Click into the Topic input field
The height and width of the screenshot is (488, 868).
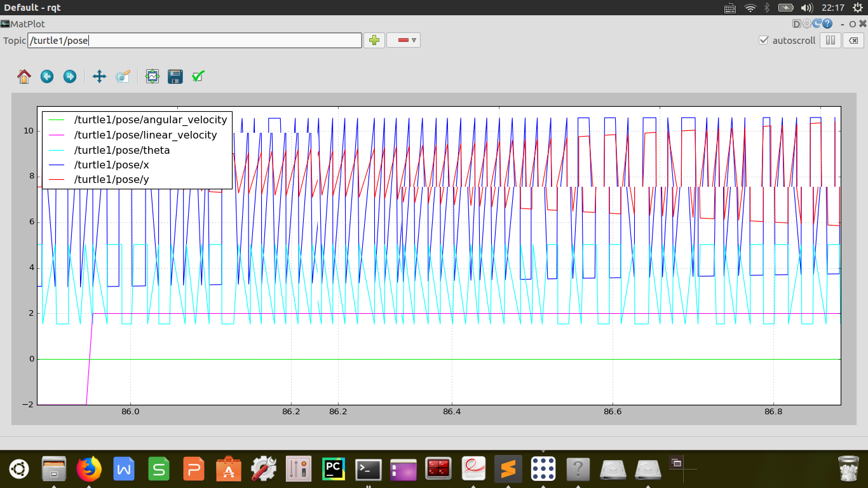(194, 41)
